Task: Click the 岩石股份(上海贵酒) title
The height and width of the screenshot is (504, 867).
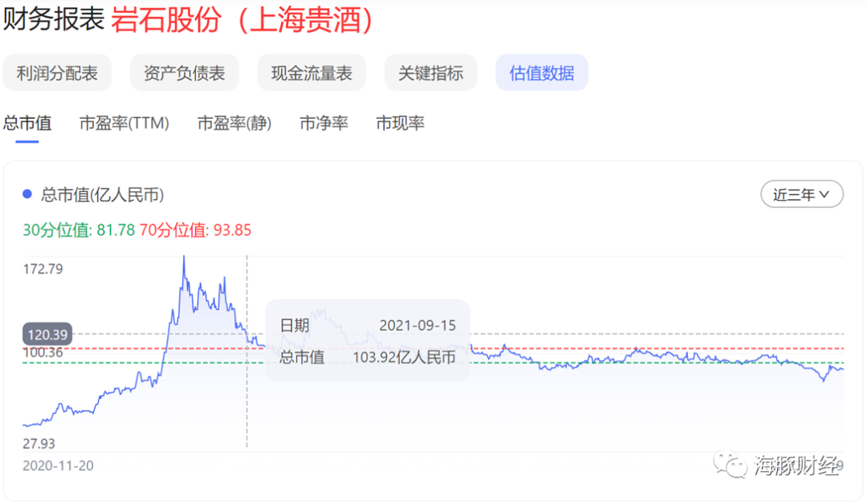Action: (x=242, y=20)
